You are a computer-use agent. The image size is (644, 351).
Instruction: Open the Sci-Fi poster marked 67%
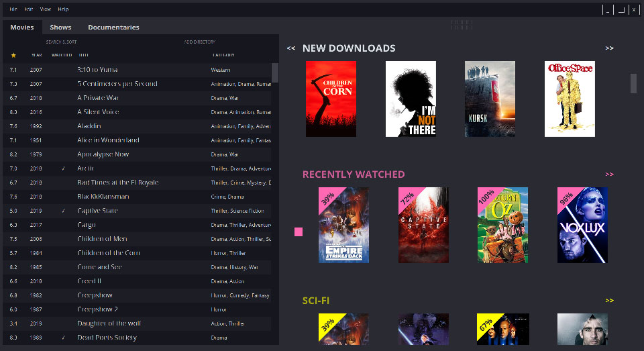coord(502,330)
